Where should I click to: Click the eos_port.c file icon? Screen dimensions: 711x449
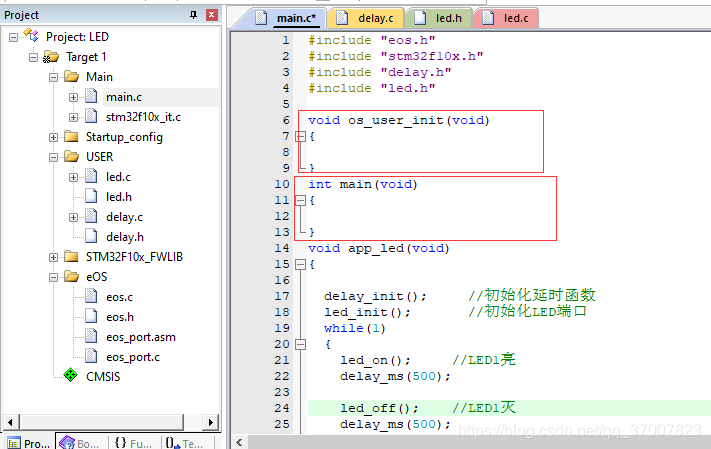click(x=92, y=356)
